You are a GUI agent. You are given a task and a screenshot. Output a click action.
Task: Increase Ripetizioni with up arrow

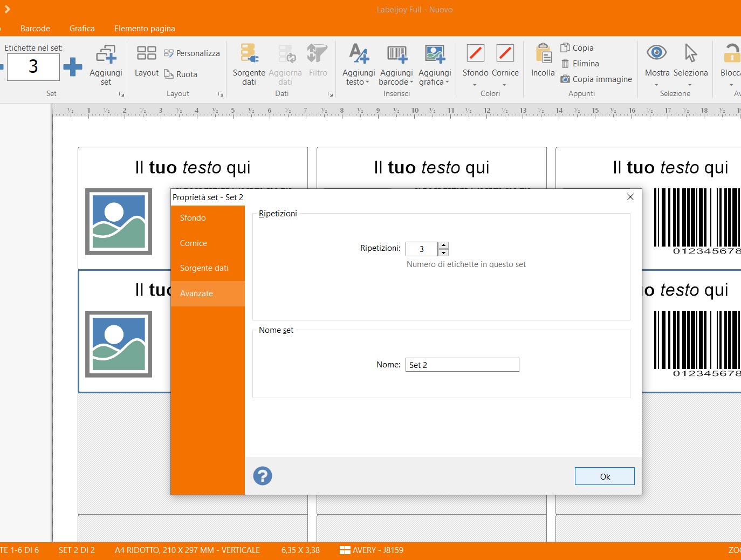click(444, 245)
